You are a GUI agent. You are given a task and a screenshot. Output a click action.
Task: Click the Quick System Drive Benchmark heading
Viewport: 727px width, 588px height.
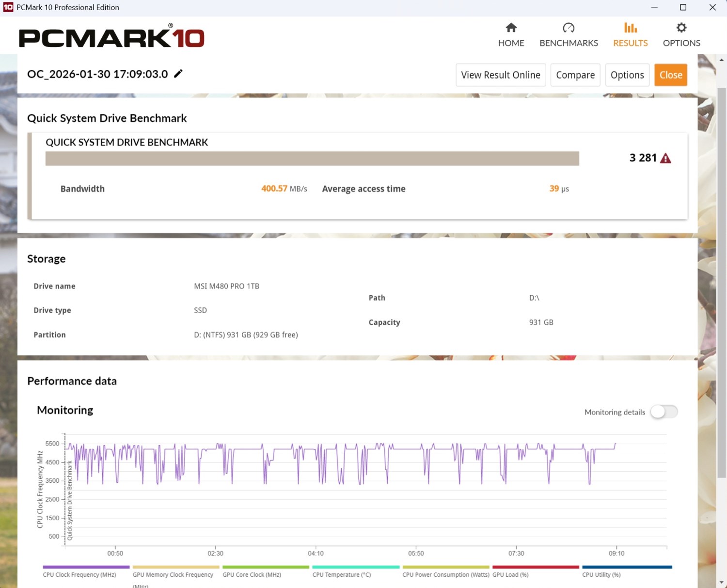[107, 118]
